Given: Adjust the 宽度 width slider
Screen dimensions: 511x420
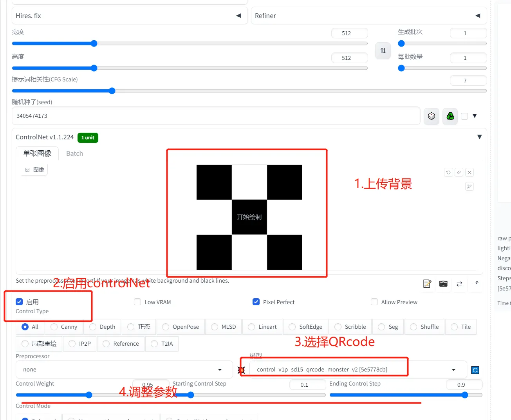Looking at the screenshot, I should (190, 43).
